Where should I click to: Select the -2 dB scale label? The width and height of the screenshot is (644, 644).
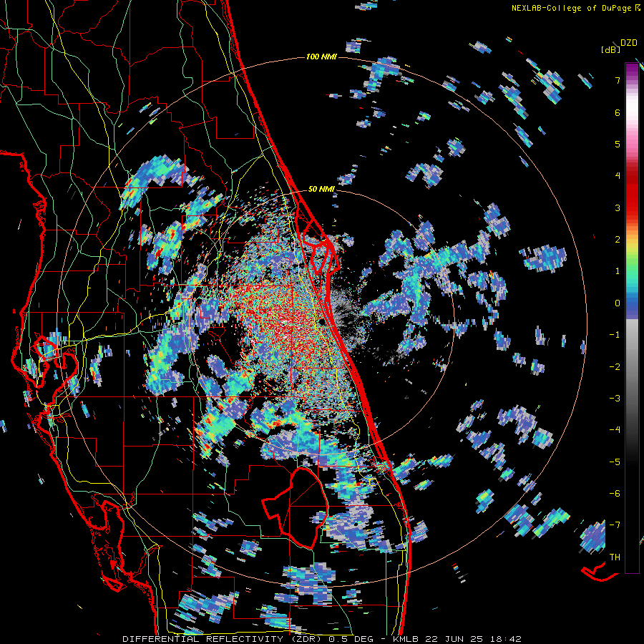pyautogui.click(x=615, y=367)
